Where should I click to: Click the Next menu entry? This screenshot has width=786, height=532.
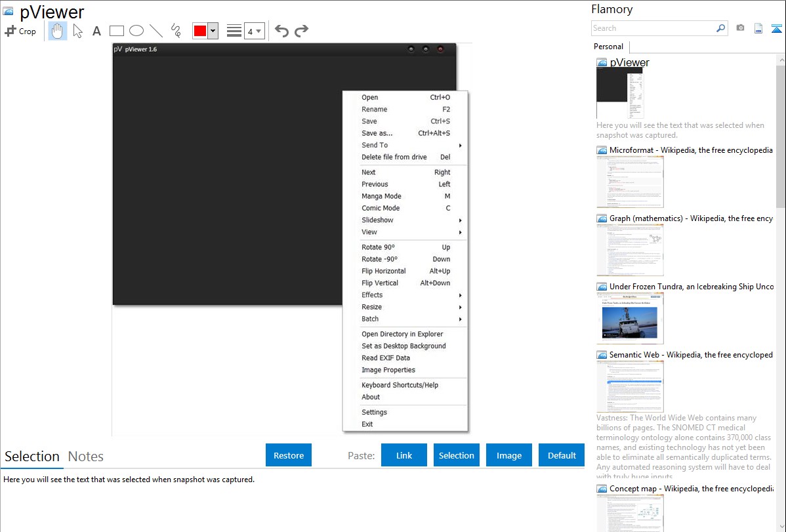coord(405,172)
